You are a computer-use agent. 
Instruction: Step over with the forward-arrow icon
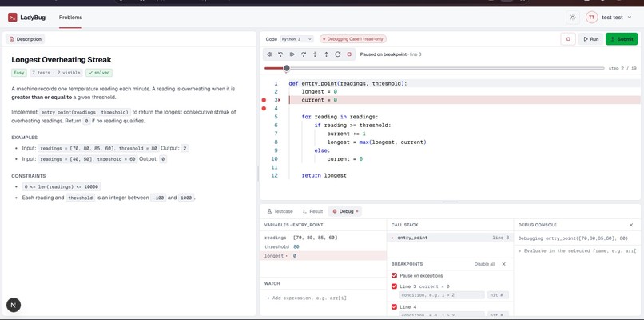[304, 54]
